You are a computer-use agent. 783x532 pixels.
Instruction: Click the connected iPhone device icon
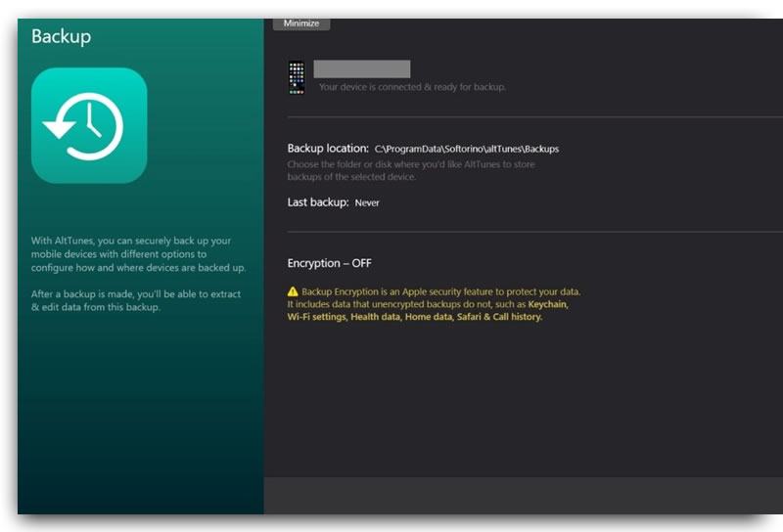tap(297, 77)
